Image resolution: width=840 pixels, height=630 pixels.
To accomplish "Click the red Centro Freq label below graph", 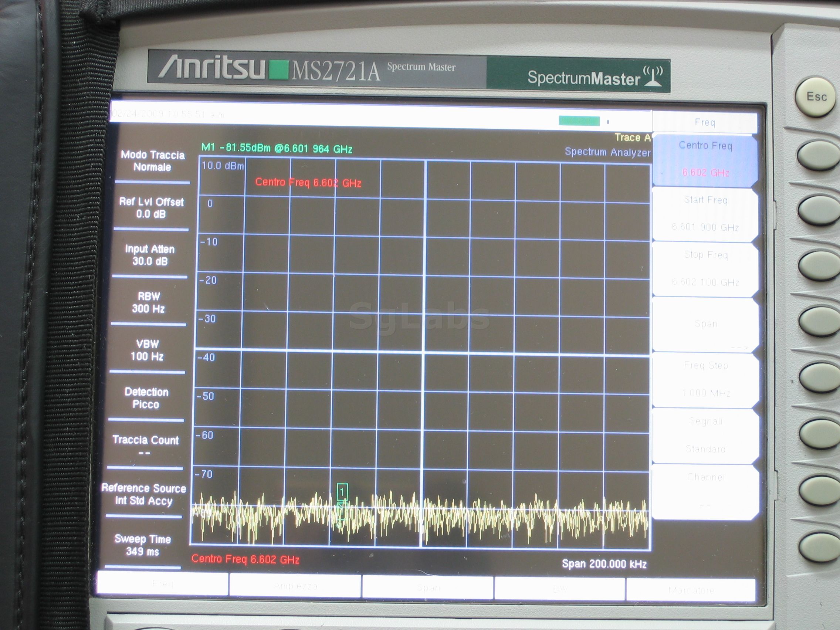I will [x=245, y=559].
